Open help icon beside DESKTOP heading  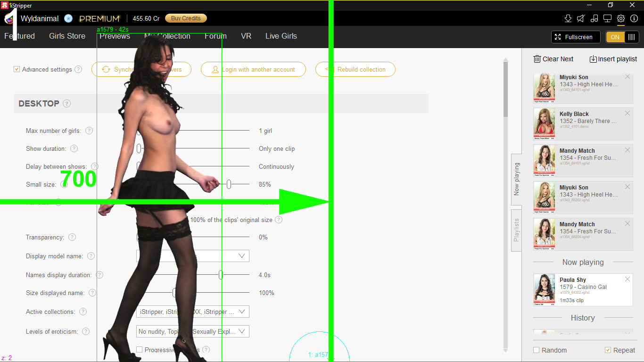tap(67, 104)
